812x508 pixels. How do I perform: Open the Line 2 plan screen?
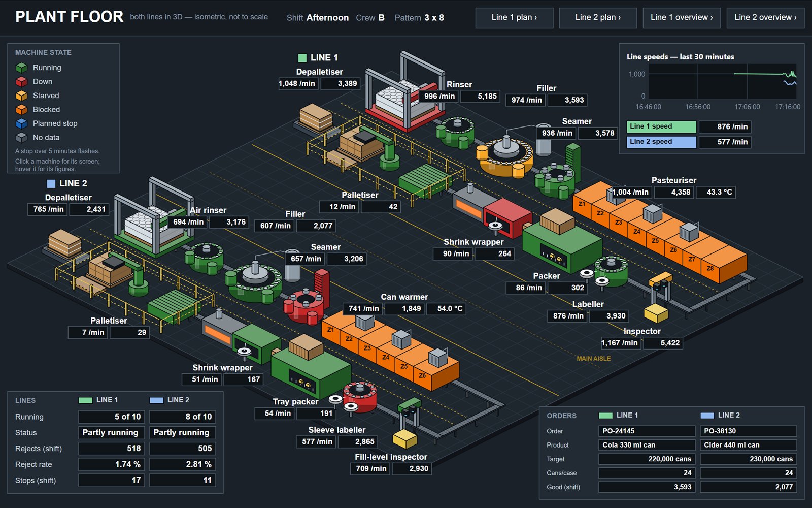(598, 18)
